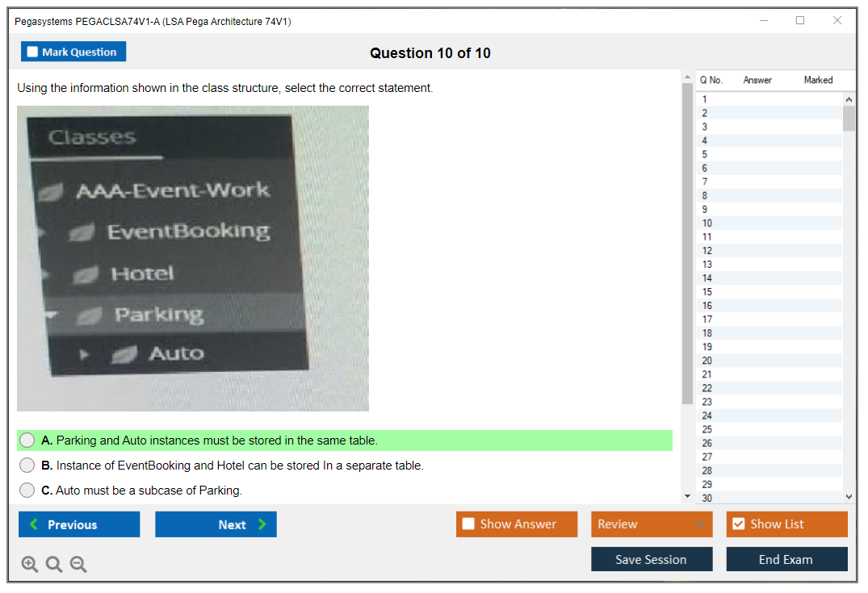Choose answer B about EventBooking and Hotel
Image resolution: width=868 pixels, height=593 pixels.
[27, 466]
